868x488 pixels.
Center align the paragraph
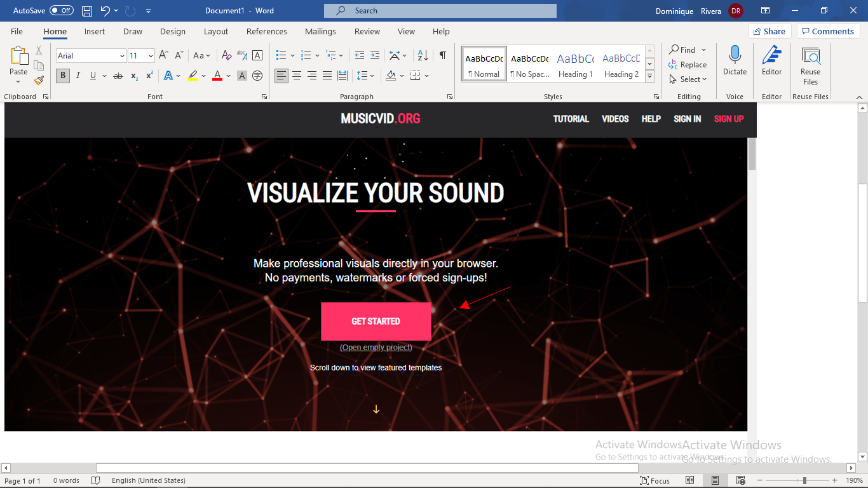[x=297, y=76]
